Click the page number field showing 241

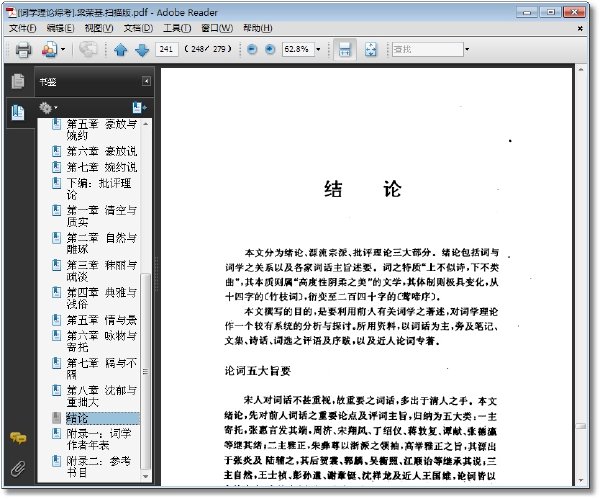tap(166, 49)
